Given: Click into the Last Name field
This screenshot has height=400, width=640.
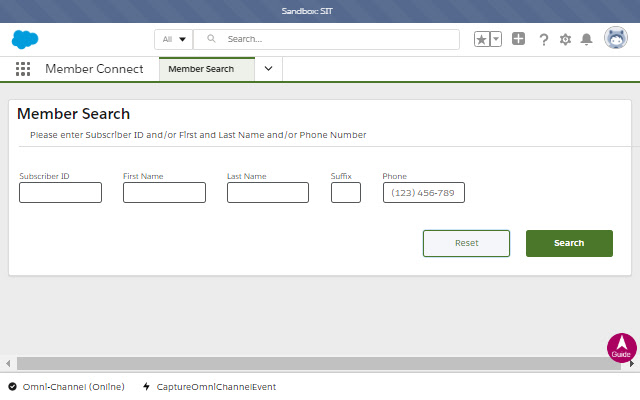Looking at the screenshot, I should pos(268,192).
